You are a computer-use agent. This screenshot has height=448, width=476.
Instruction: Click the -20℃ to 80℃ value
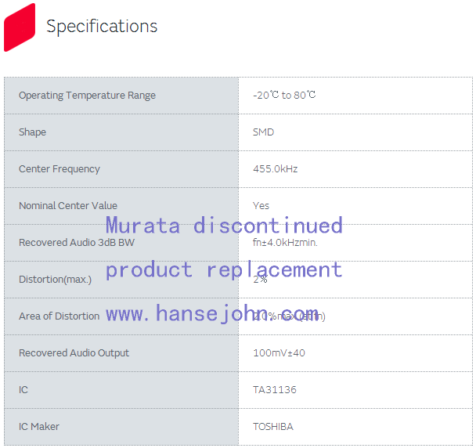point(284,96)
